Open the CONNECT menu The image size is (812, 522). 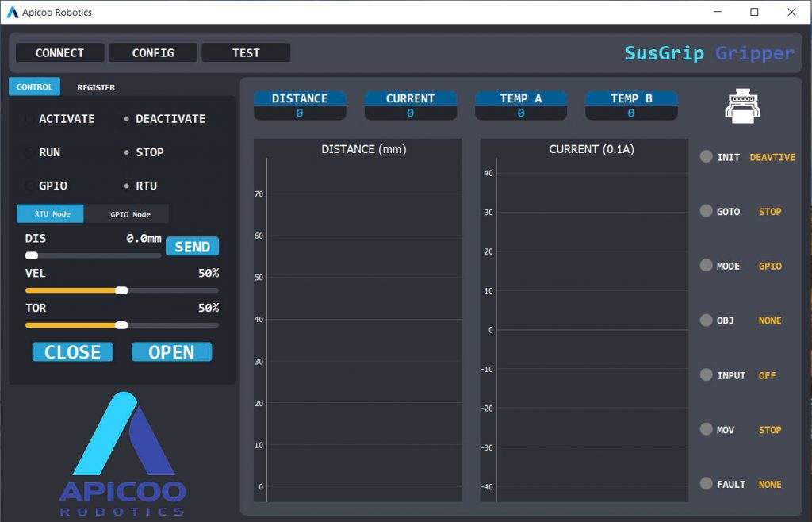coord(59,53)
